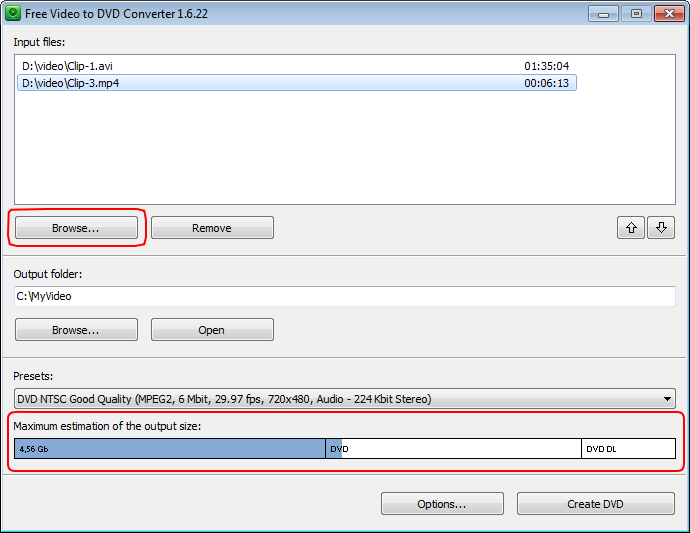Browse for an output folder
Screen dimensions: 690x533
[x=76, y=330]
